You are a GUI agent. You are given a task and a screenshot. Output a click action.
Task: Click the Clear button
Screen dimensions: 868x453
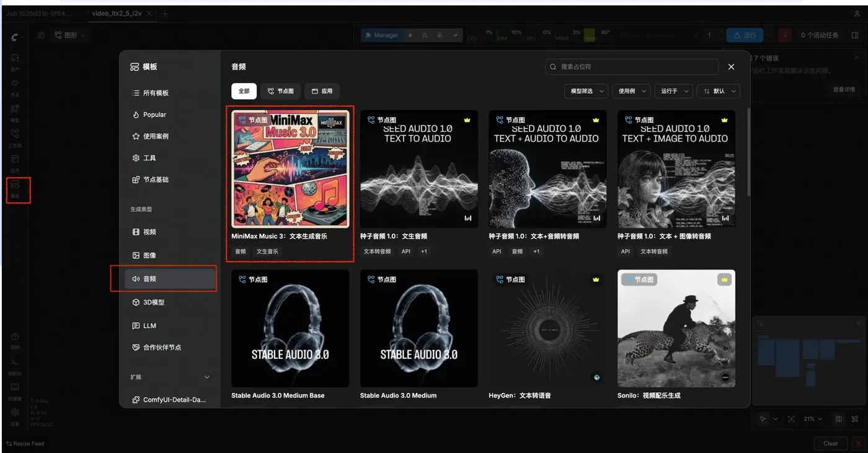830,444
